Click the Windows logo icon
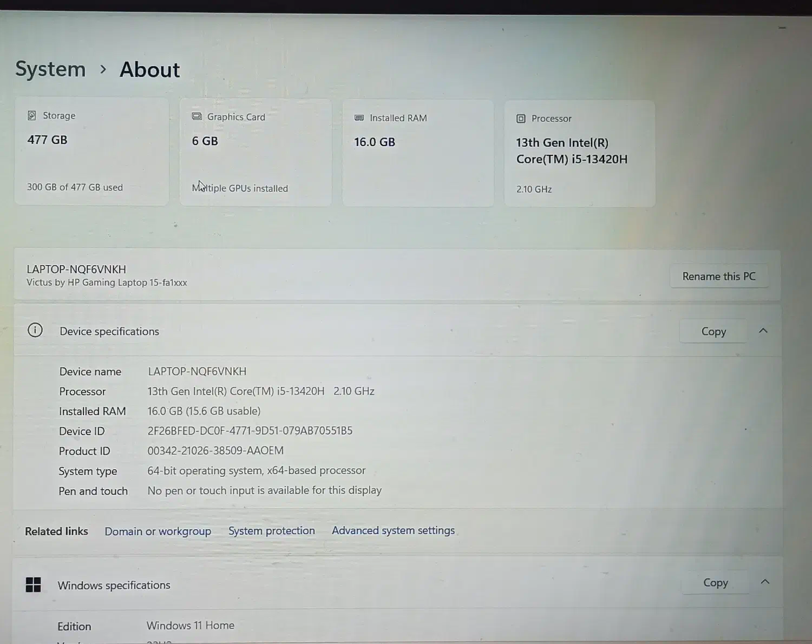 [33, 584]
